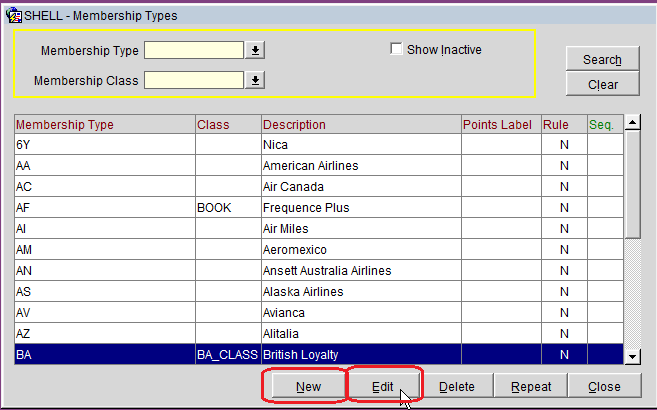Select the American Airlines row

click(310, 166)
